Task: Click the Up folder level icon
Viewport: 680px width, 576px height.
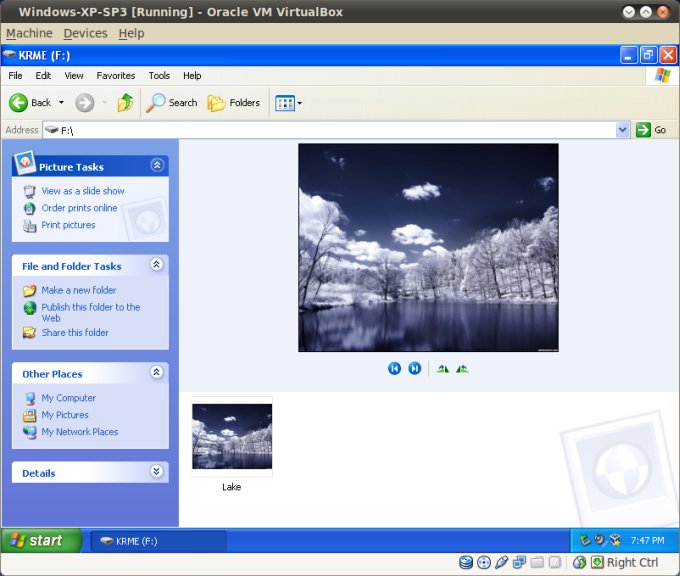Action: [125, 102]
